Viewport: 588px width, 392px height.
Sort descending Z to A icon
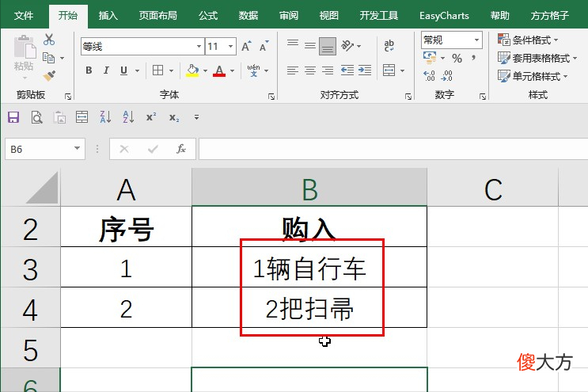105,117
